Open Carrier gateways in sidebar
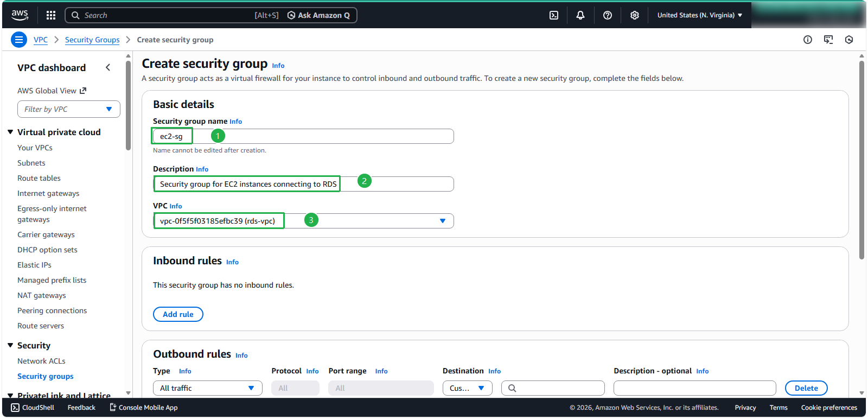This screenshot has height=419, width=868. click(x=46, y=234)
